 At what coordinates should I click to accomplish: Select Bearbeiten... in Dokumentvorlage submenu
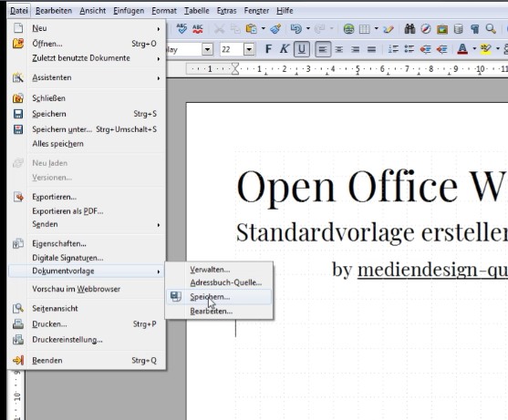[219, 312]
